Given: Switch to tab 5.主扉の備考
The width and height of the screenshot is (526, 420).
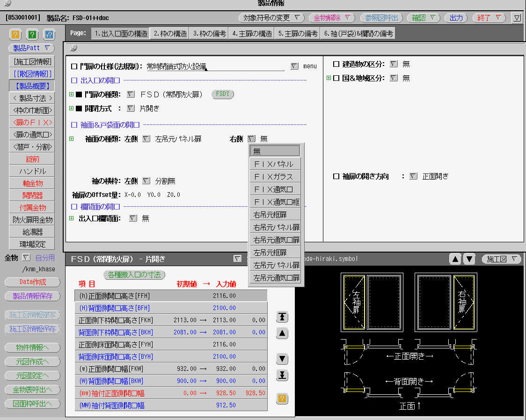Looking at the screenshot, I should click(x=298, y=34).
